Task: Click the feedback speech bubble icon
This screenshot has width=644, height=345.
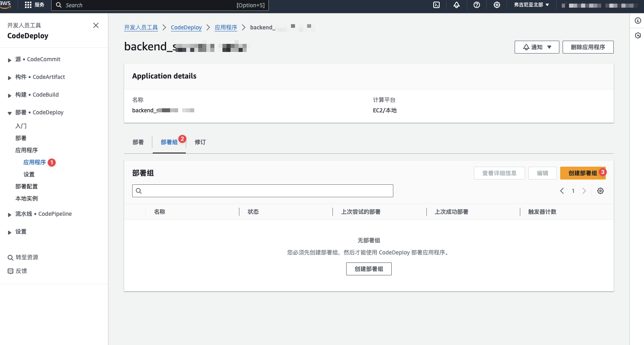Action: 10,271
